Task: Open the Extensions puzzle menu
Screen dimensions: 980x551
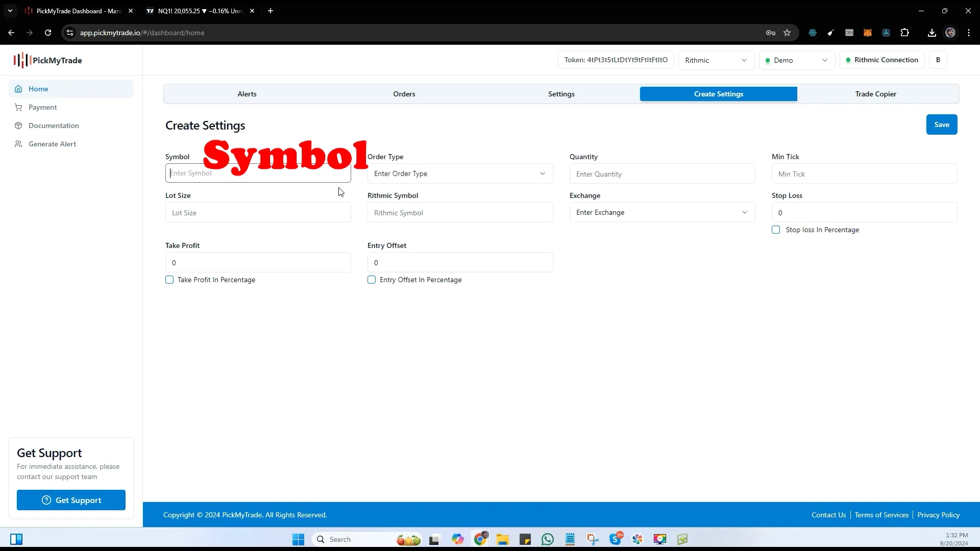Action: click(905, 33)
